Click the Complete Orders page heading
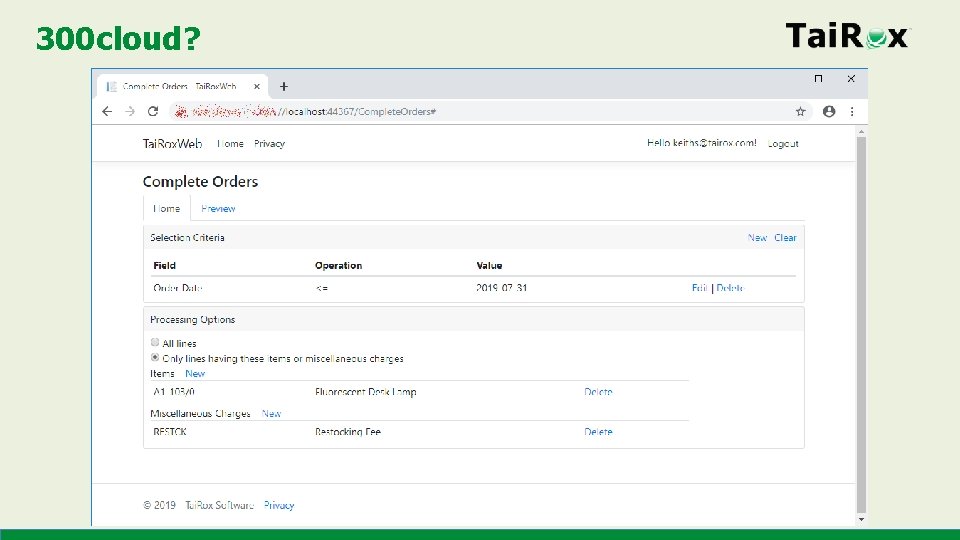This screenshot has height=540, width=960. click(200, 182)
